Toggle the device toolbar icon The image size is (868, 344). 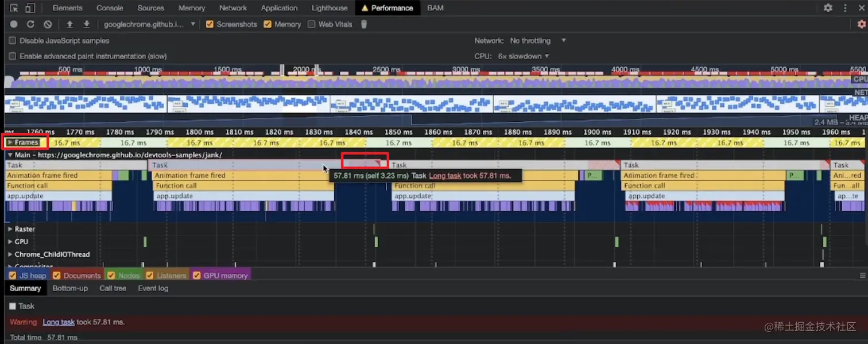30,8
